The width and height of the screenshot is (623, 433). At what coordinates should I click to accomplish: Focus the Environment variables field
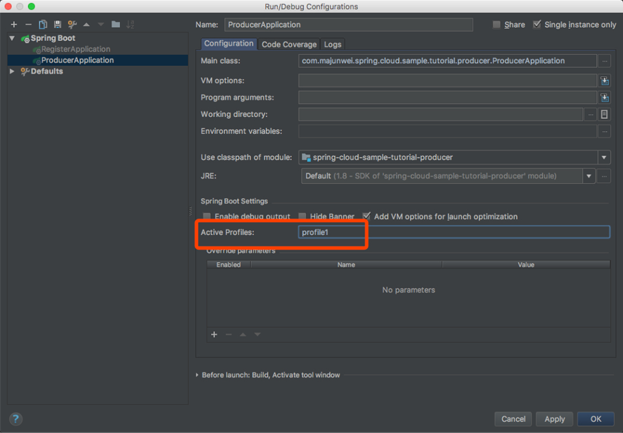(447, 131)
